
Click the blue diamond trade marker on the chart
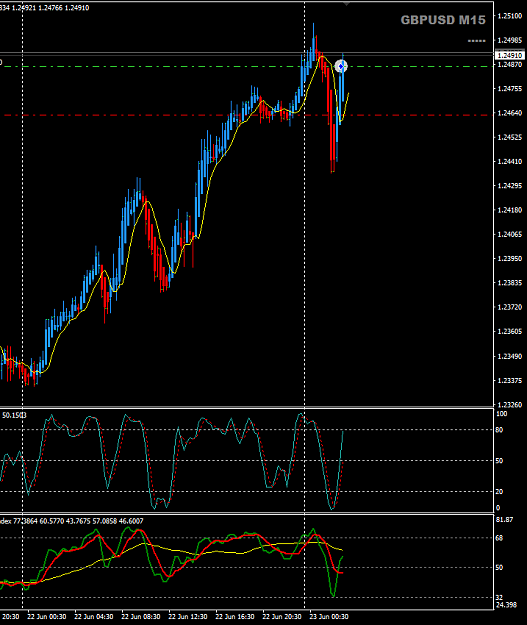coord(341,66)
